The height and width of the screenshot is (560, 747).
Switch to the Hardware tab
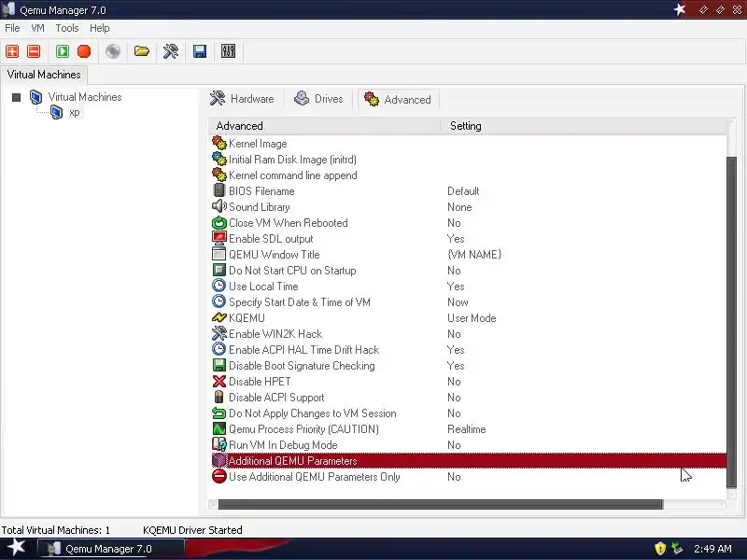tap(243, 99)
